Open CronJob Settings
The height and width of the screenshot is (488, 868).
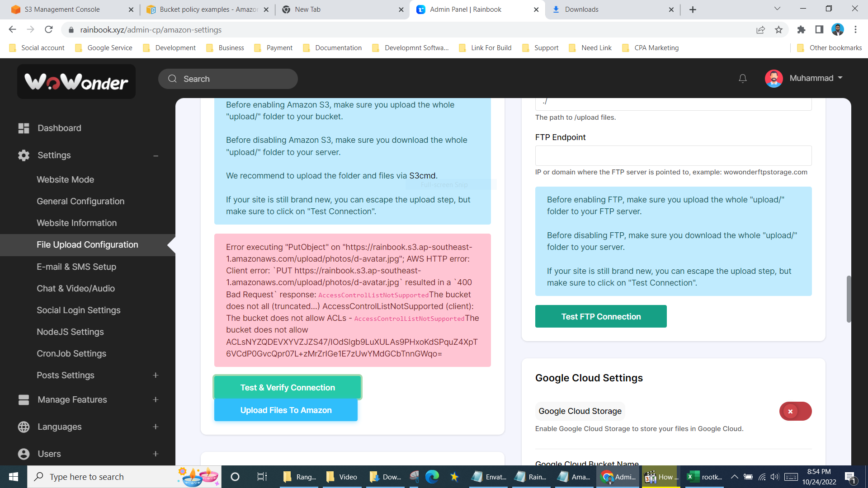[71, 354]
